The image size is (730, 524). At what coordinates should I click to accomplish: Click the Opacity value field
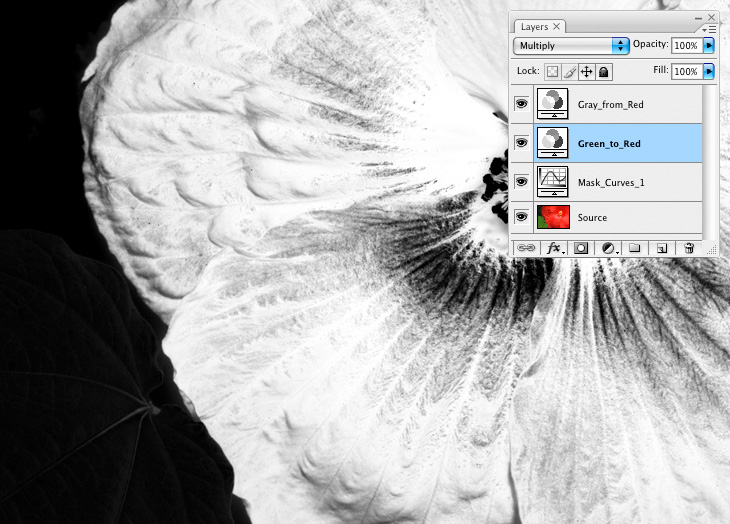pos(686,46)
